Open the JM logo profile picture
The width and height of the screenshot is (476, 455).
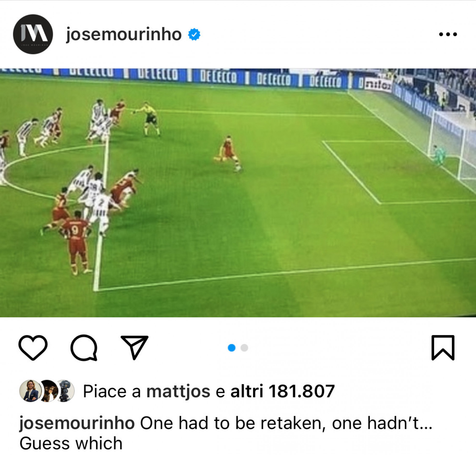(33, 34)
